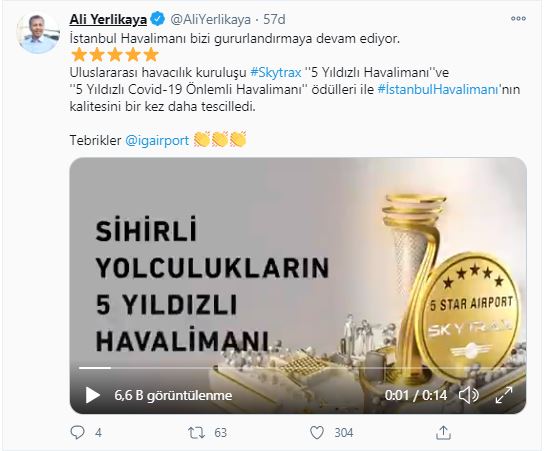
Task: Click the share upload icon
Action: [x=443, y=432]
